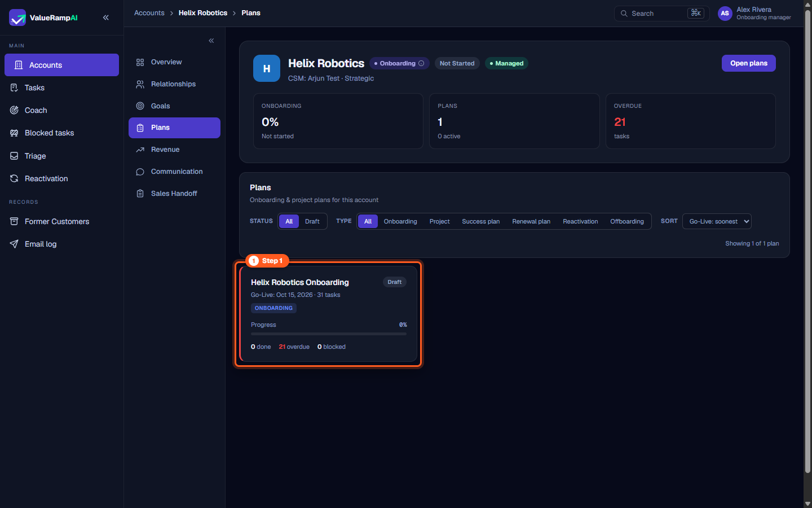This screenshot has height=508, width=812.
Task: Click the Overdue 21 tasks stat card
Action: click(x=691, y=121)
